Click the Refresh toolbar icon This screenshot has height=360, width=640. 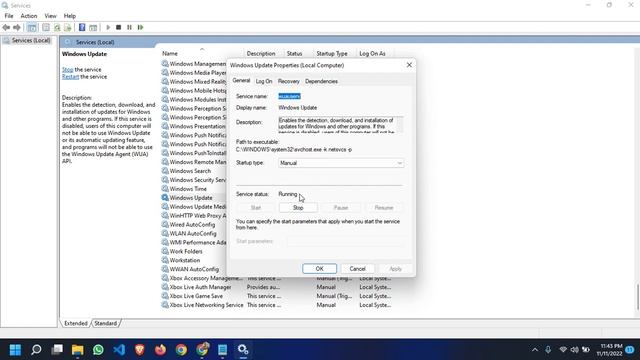pyautogui.click(x=57, y=27)
